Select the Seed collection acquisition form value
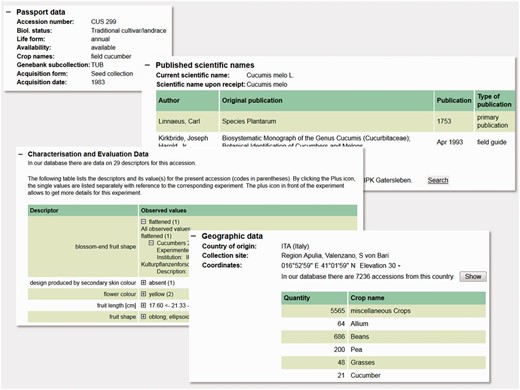This screenshot has width=520, height=390. point(112,74)
